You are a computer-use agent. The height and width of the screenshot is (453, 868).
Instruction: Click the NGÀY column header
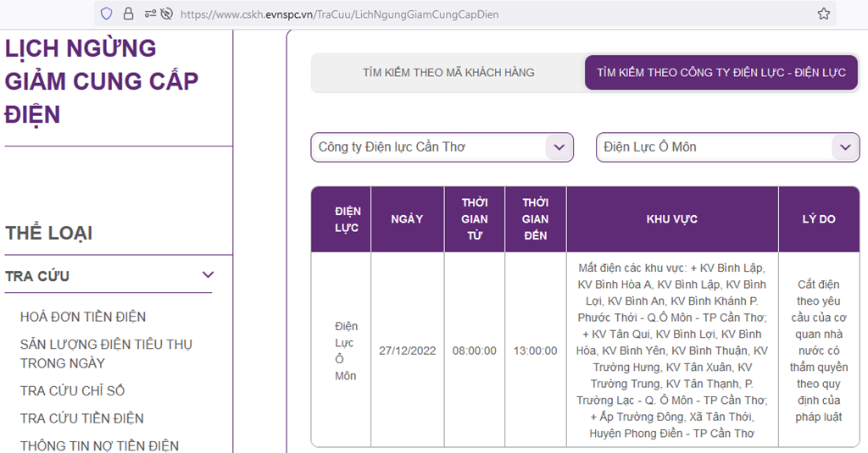(407, 219)
